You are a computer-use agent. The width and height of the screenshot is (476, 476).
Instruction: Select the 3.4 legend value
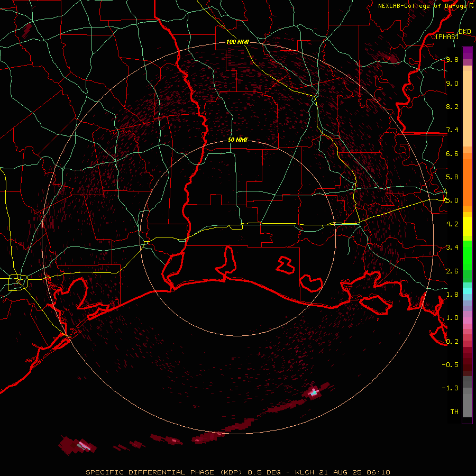(452, 248)
